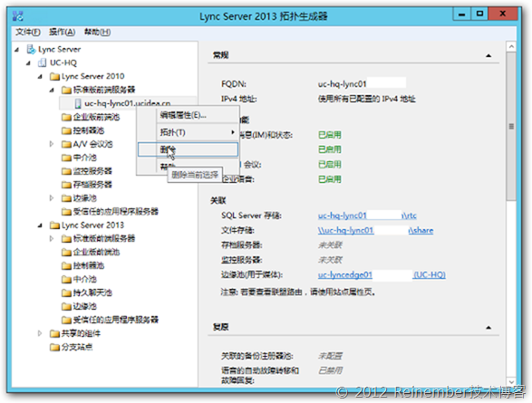The height and width of the screenshot is (403, 532).
Task: Choose 编辑属性(E)... from context menu
Action: 189,115
